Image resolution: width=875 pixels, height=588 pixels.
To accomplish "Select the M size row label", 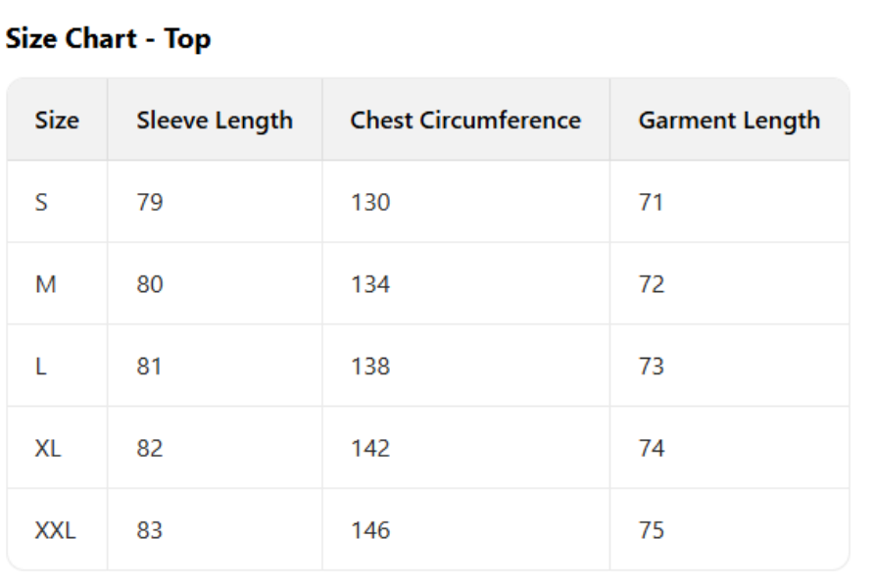I will click(45, 285).
